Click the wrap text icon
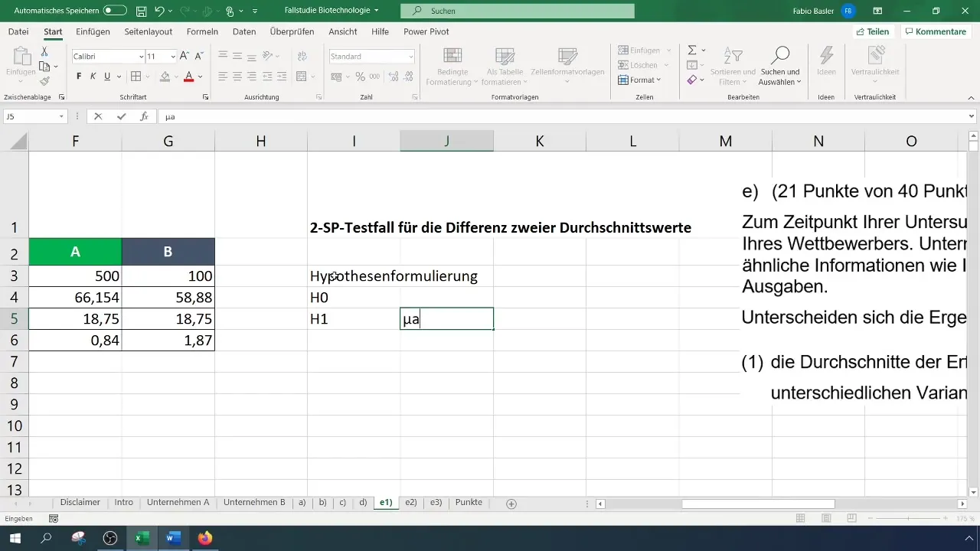The width and height of the screenshot is (980, 551). click(x=302, y=56)
